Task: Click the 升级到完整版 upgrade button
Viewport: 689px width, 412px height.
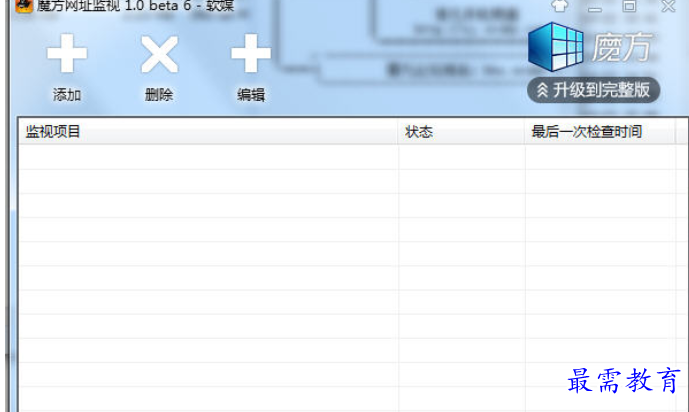Action: 593,90
